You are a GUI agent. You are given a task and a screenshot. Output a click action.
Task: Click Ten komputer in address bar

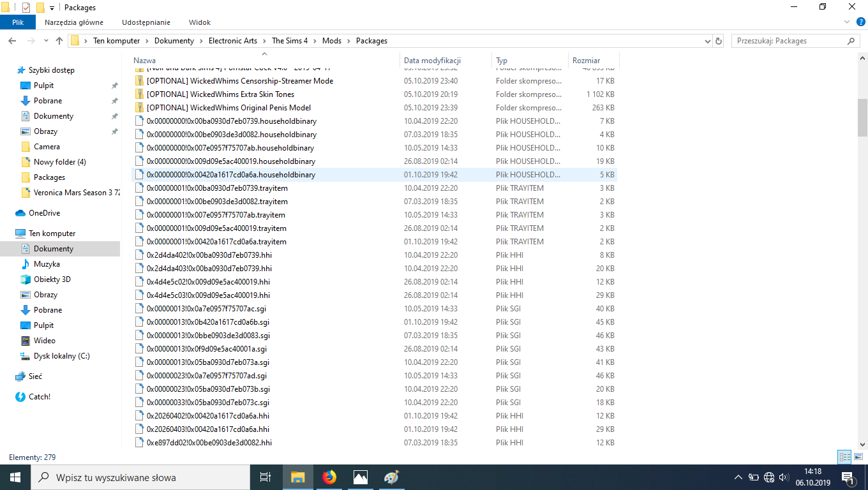pos(116,41)
